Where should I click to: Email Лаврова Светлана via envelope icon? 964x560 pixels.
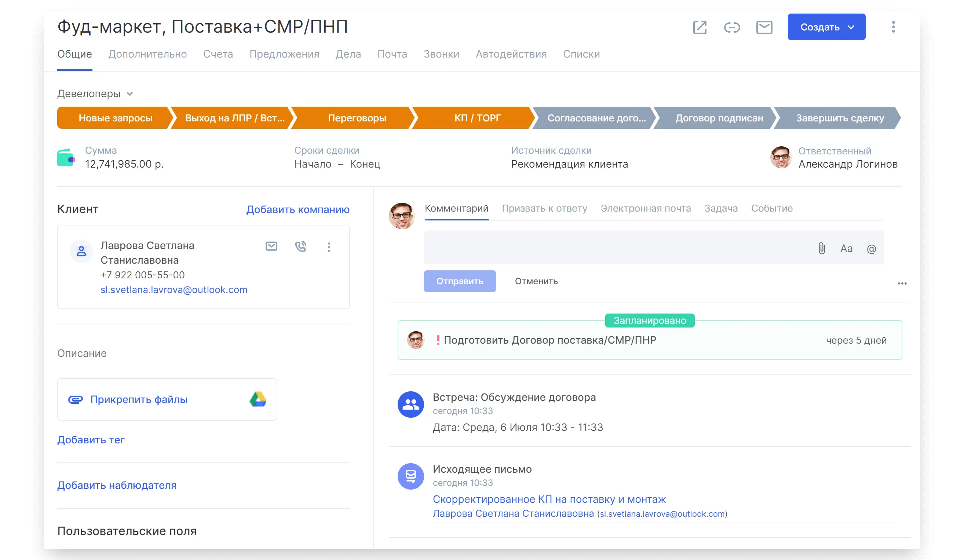click(x=271, y=246)
